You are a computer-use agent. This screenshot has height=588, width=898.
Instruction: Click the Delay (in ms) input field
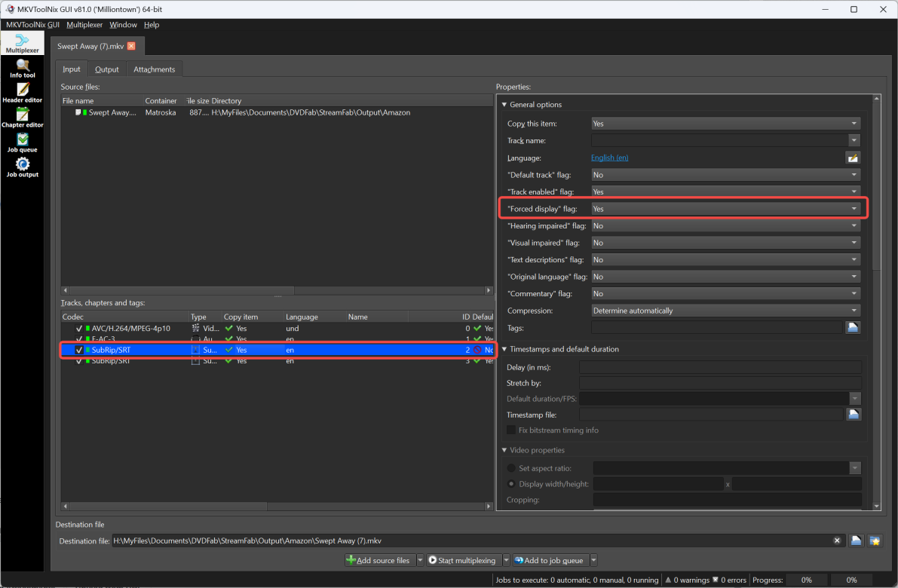coord(719,367)
